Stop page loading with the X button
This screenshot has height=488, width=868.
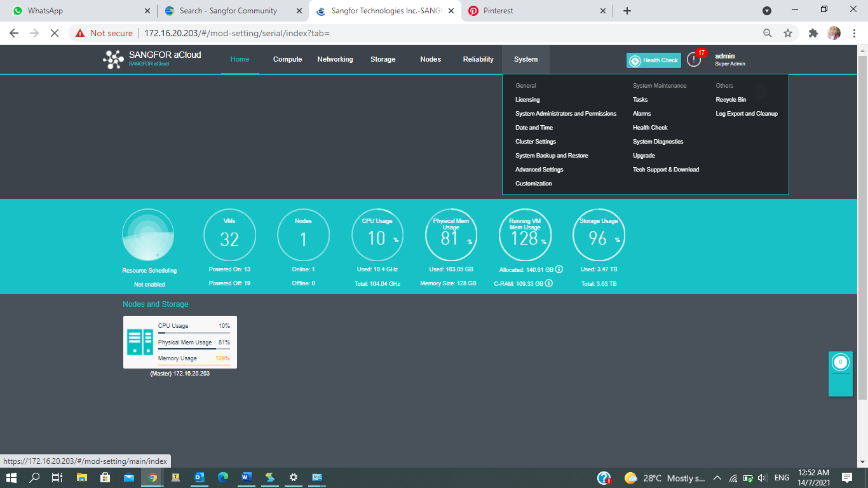(55, 33)
